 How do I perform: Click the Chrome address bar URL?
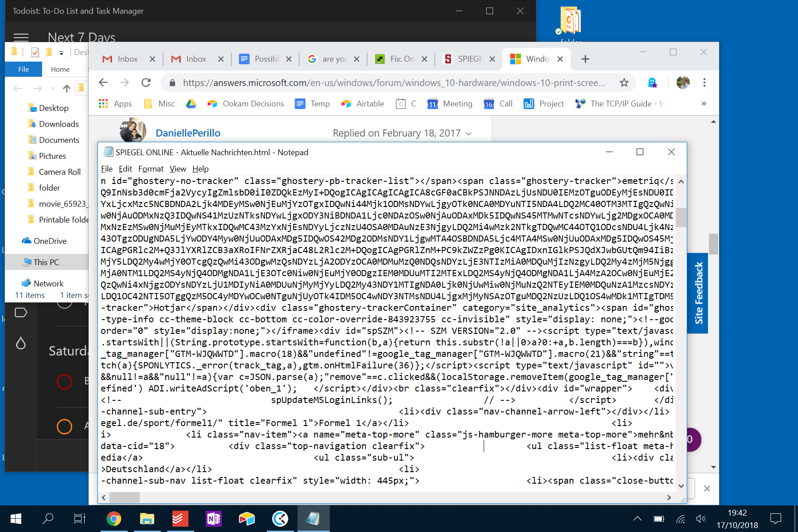(394, 83)
